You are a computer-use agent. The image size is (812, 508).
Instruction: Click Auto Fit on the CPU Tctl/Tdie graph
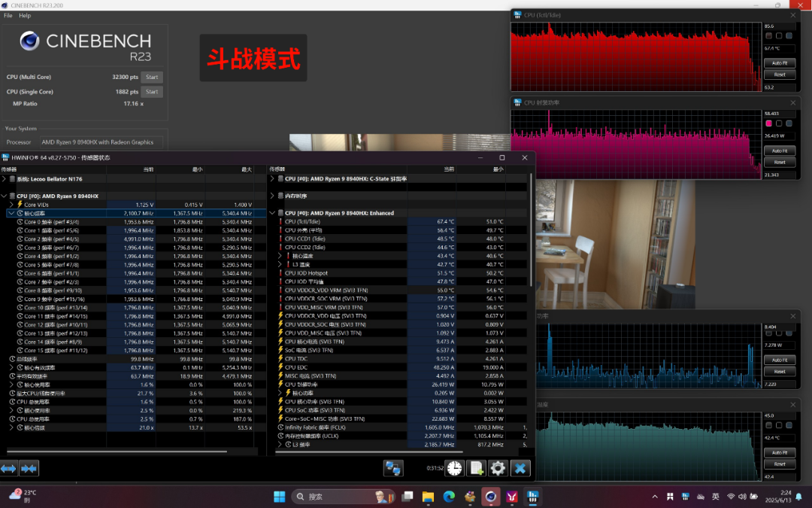pos(780,63)
